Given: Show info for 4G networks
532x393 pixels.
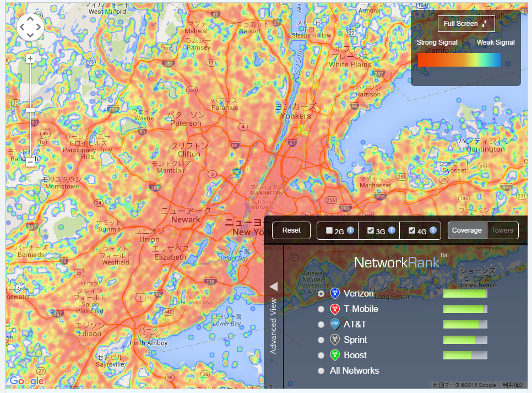Looking at the screenshot, I should click(433, 230).
